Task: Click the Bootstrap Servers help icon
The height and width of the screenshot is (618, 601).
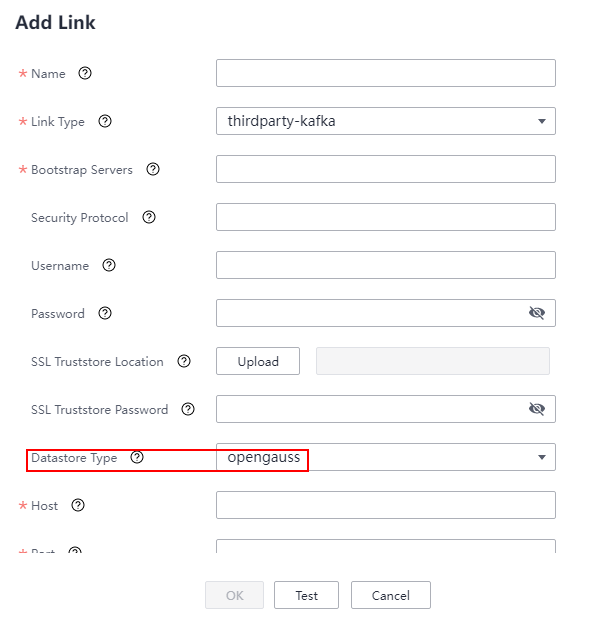Action: tap(153, 169)
